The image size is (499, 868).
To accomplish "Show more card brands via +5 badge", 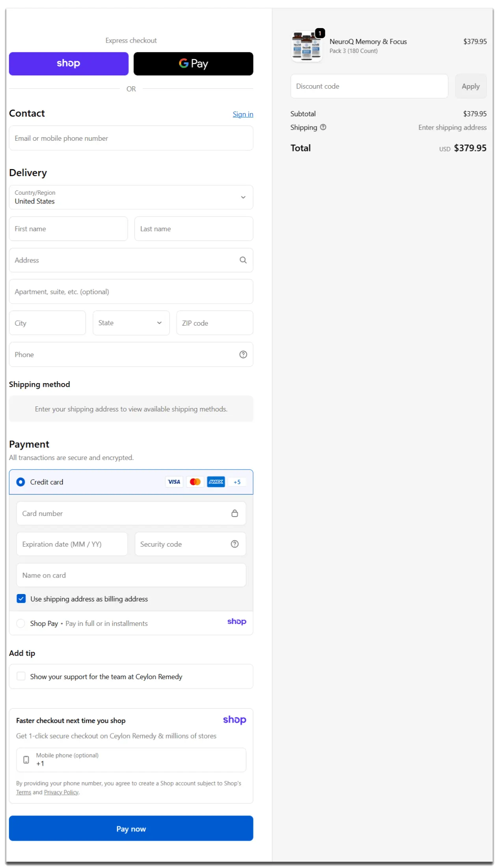I will (237, 482).
